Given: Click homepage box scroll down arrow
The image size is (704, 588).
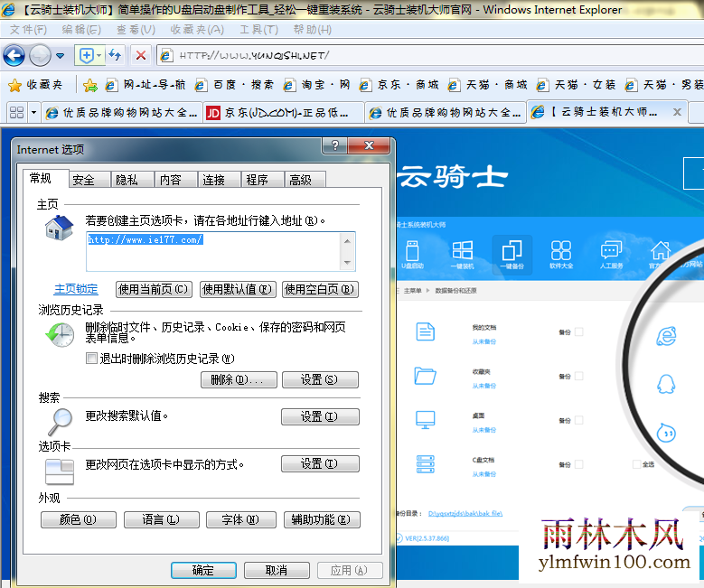Looking at the screenshot, I should click(x=348, y=263).
